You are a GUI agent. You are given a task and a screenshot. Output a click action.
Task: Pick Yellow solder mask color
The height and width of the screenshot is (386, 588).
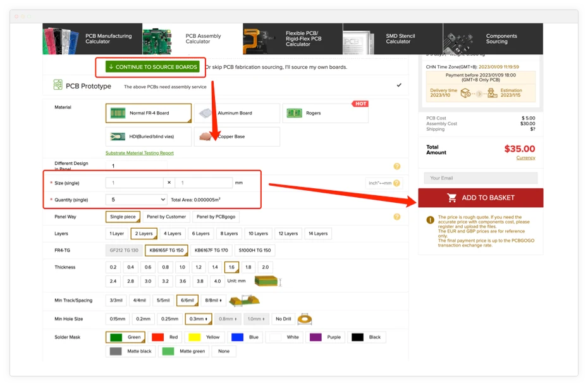coord(204,337)
